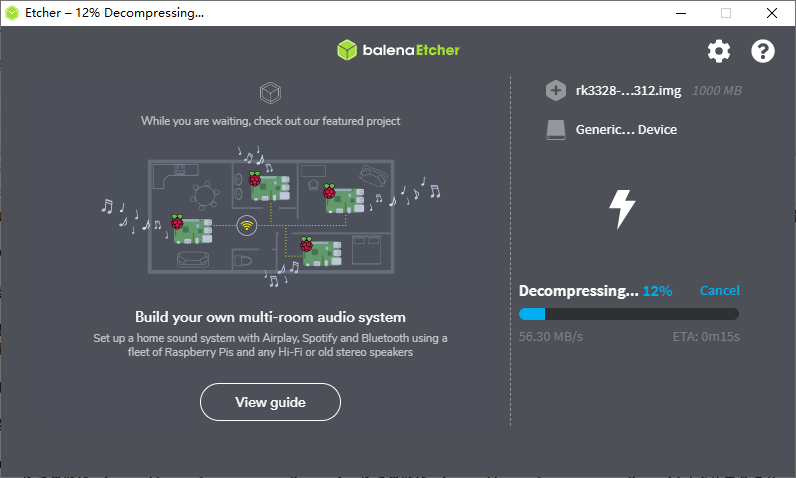Viewport: 796px width, 478px height.
Task: Click the target drive icon
Action: 556,130
